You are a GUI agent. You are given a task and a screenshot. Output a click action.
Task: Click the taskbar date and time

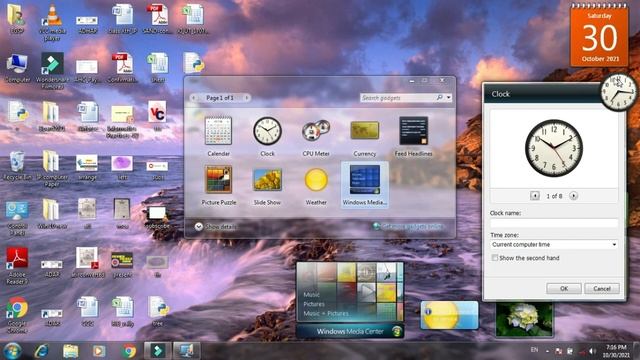pos(616,351)
